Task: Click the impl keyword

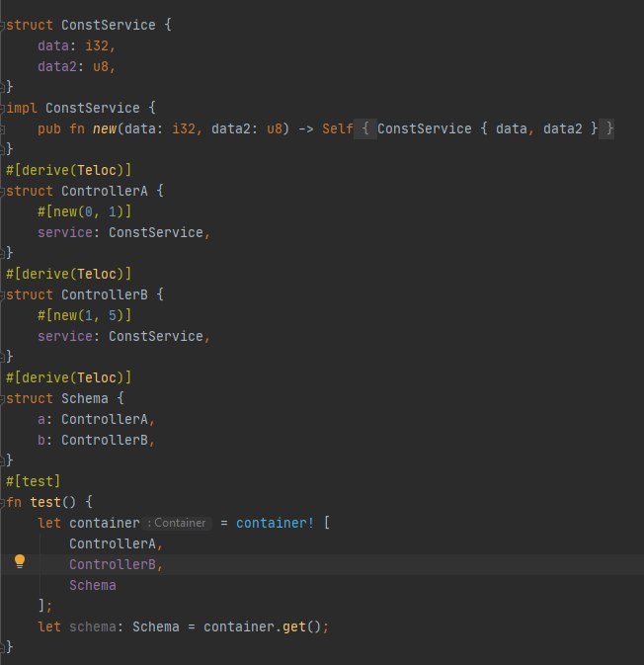Action: pyautogui.click(x=22, y=108)
